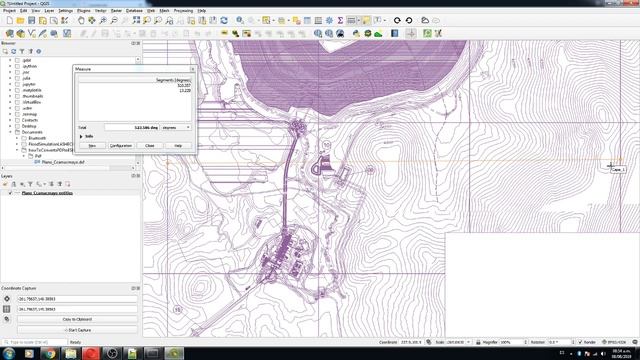Select Plano_Ccamacmayo.dxf file in Browser
The image size is (640, 360).
63,162
